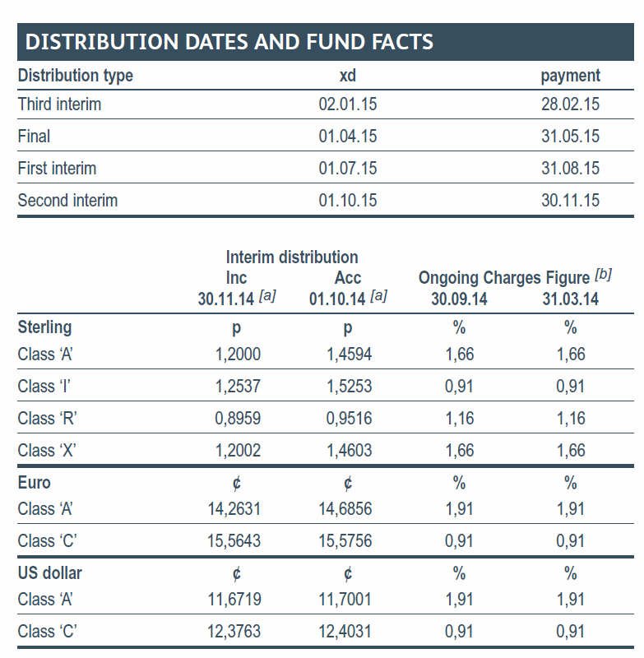Open footnote [b] beside Ongoing Charges Figure
The image size is (644, 658).
pos(603,276)
